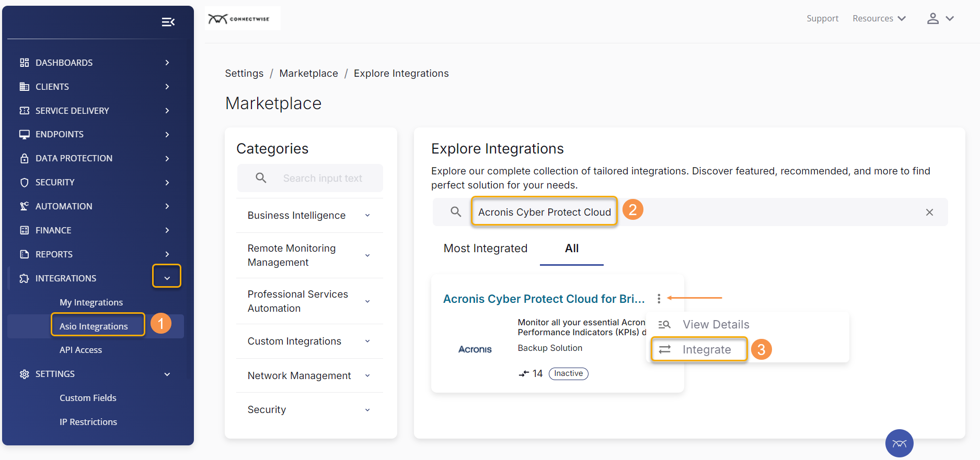Click the Categories search magnifier icon
The image size is (980, 460).
261,178
